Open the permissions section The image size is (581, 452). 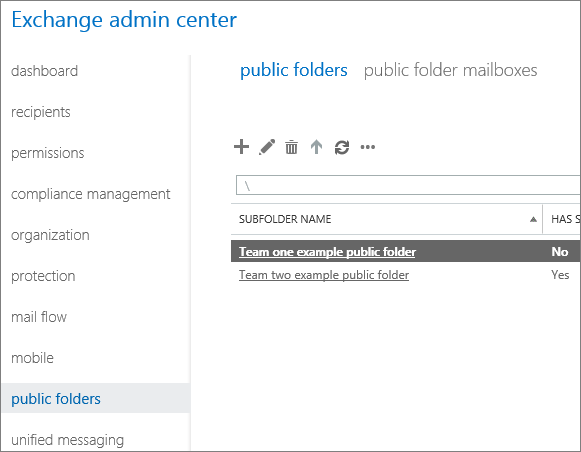coord(47,153)
